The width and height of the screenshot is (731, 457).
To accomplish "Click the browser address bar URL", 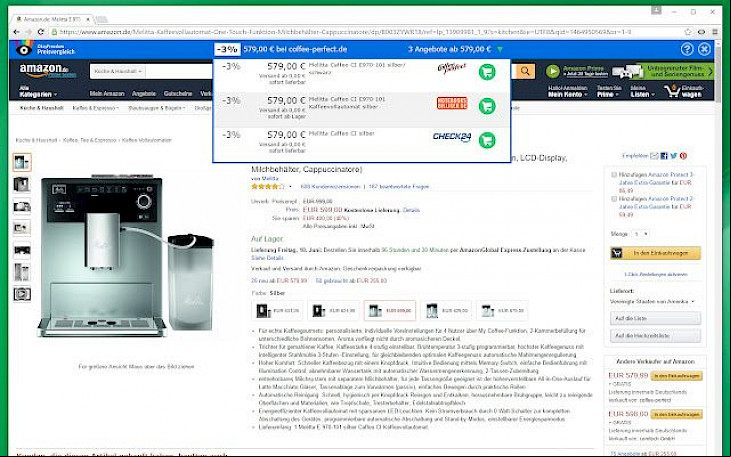I will (x=345, y=32).
